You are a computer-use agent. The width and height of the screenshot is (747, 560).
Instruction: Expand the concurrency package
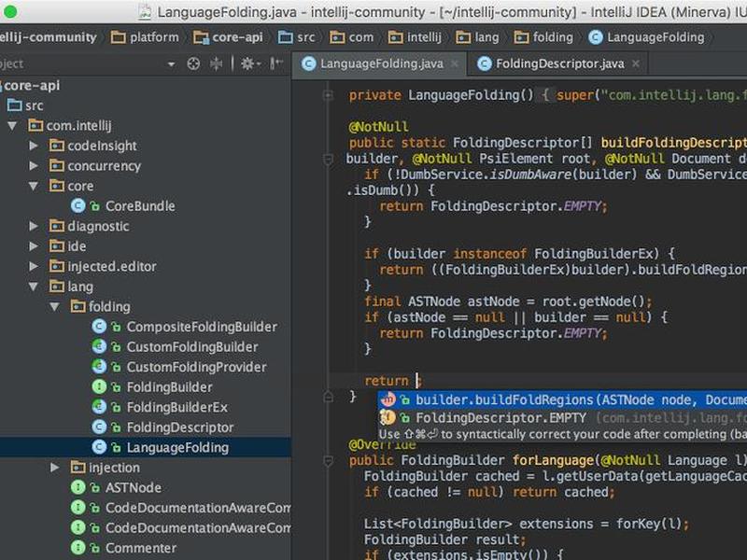click(34, 166)
